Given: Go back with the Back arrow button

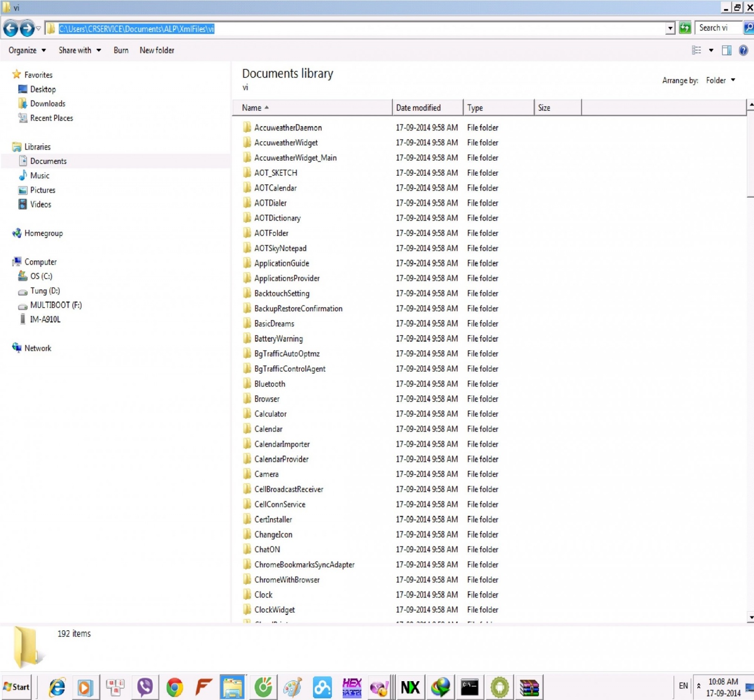Looking at the screenshot, I should pyautogui.click(x=10, y=29).
